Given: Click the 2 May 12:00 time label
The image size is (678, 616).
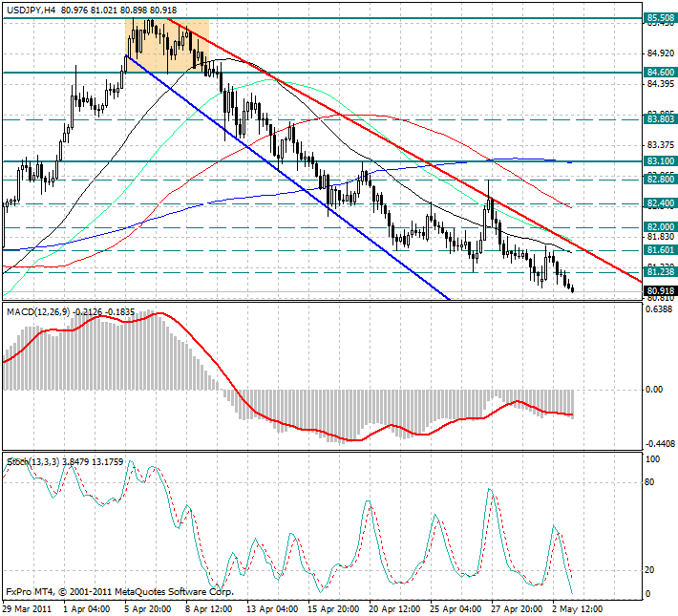Looking at the screenshot, I should point(578,608).
